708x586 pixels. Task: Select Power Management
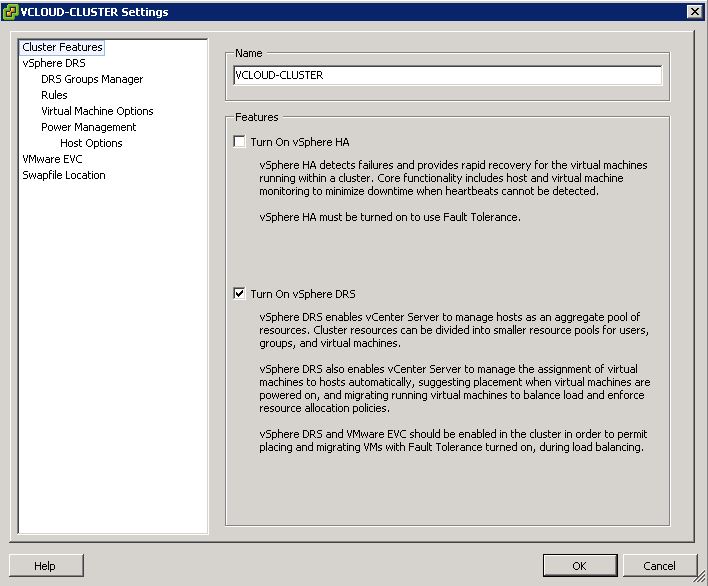pos(88,127)
